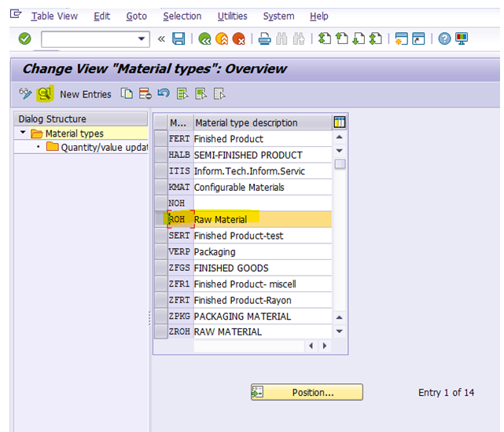The height and width of the screenshot is (432, 504).
Task: Select the row selector for NOH
Action: coord(161,203)
